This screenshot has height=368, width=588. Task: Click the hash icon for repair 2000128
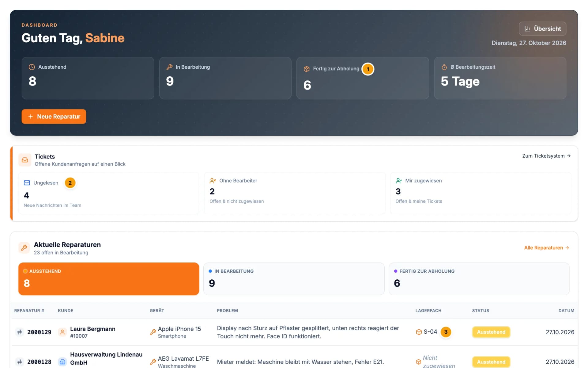pyautogui.click(x=20, y=362)
